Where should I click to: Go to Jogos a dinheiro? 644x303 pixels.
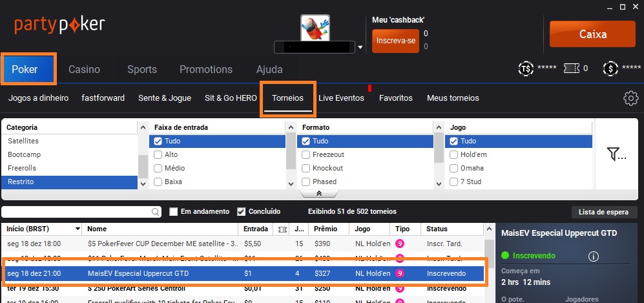(38, 98)
